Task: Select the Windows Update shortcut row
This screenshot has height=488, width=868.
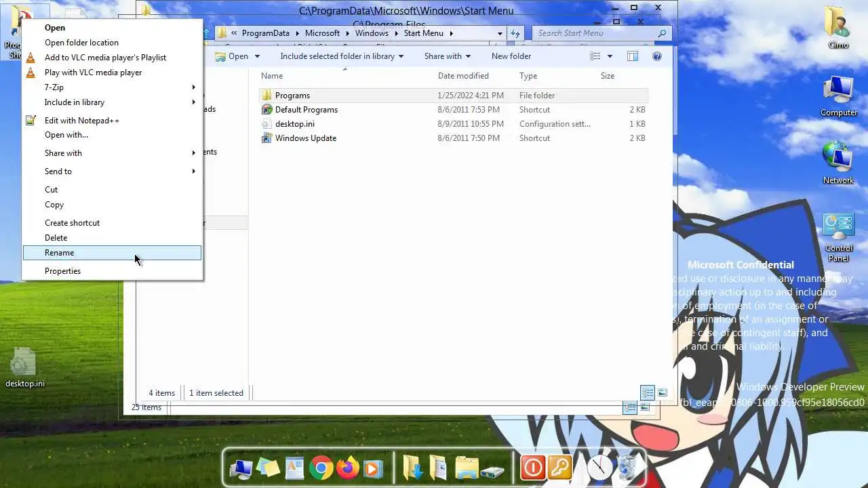Action: pos(454,138)
